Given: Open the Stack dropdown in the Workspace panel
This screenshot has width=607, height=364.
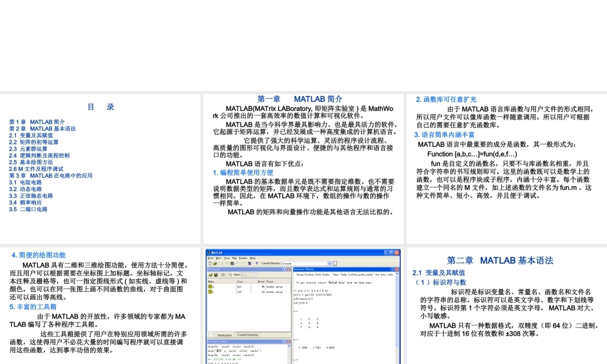Looking at the screenshot, I should coord(249,275).
